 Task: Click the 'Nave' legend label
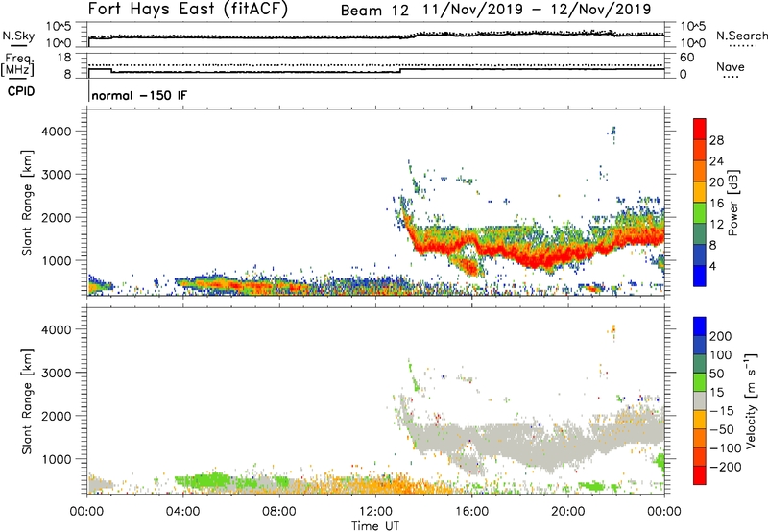pos(730,66)
